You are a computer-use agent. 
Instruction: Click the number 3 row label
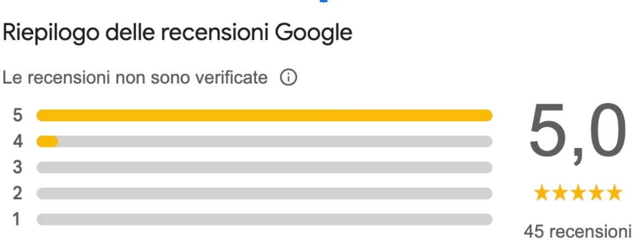click(x=18, y=167)
